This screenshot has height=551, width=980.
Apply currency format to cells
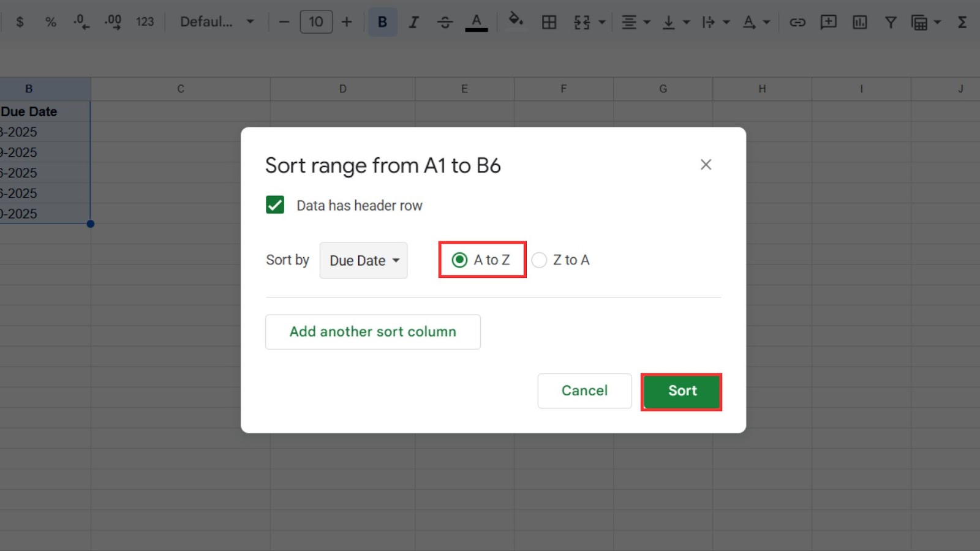pos(20,21)
